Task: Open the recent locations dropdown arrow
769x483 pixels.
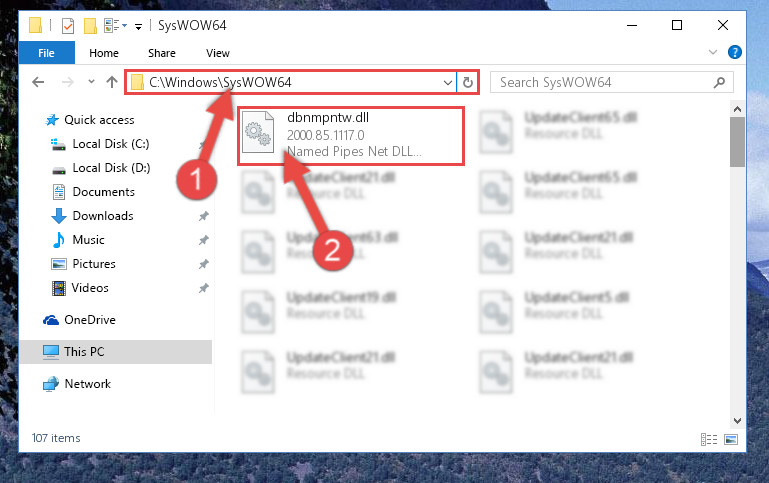Action: 91,82
